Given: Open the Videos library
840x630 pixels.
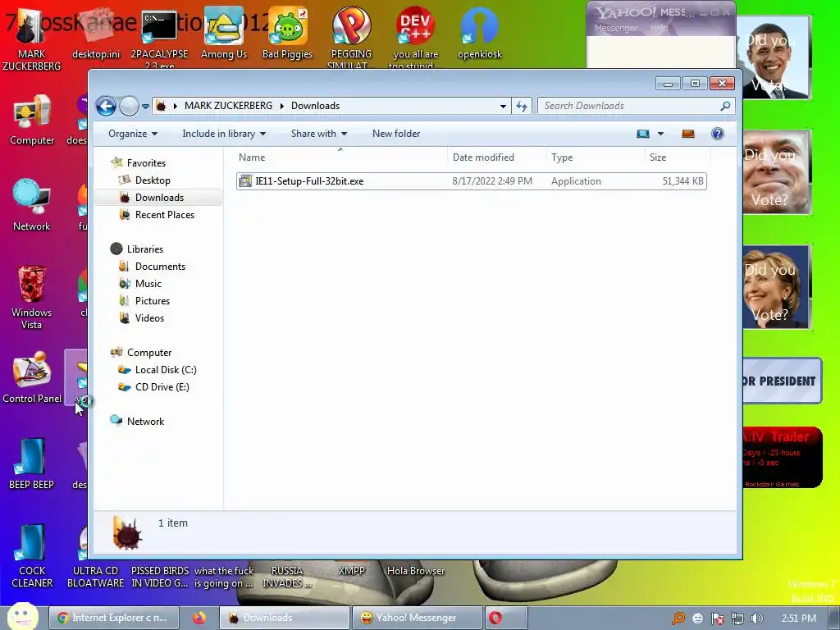Looking at the screenshot, I should pos(149,318).
